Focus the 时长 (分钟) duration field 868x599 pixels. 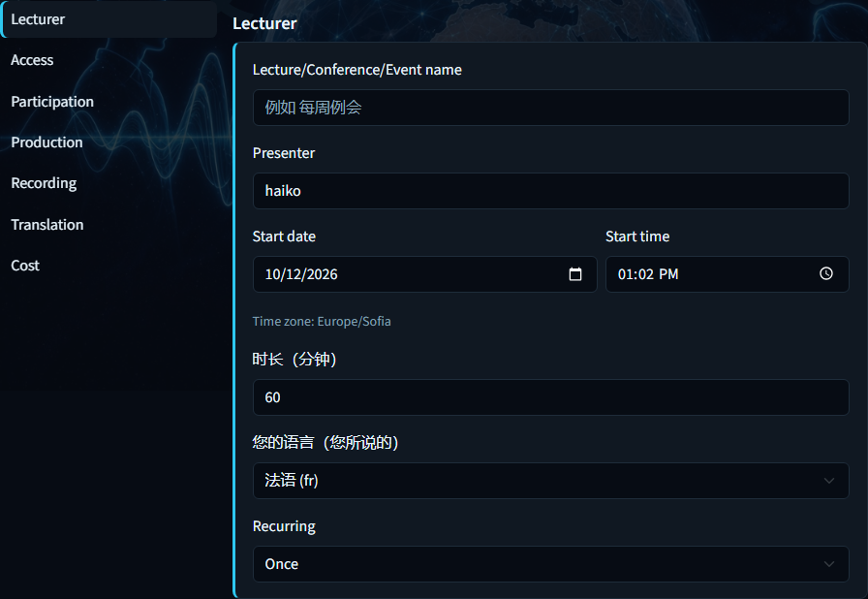coord(551,397)
